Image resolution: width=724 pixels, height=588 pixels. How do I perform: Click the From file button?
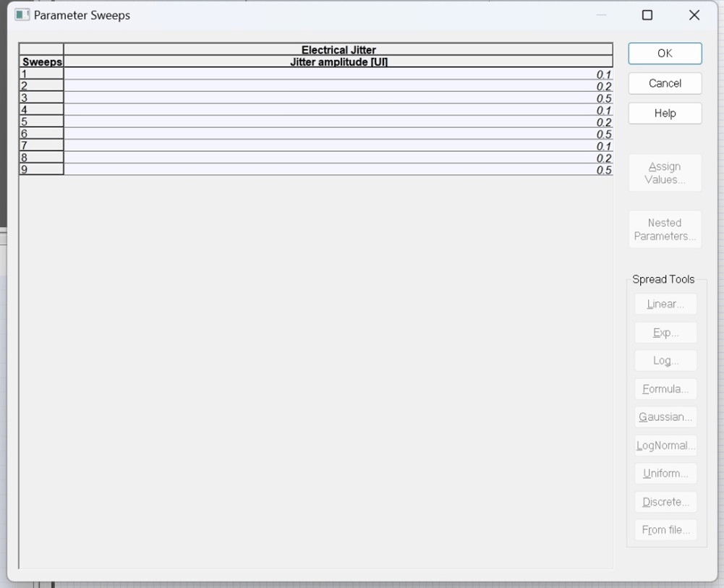(x=665, y=530)
